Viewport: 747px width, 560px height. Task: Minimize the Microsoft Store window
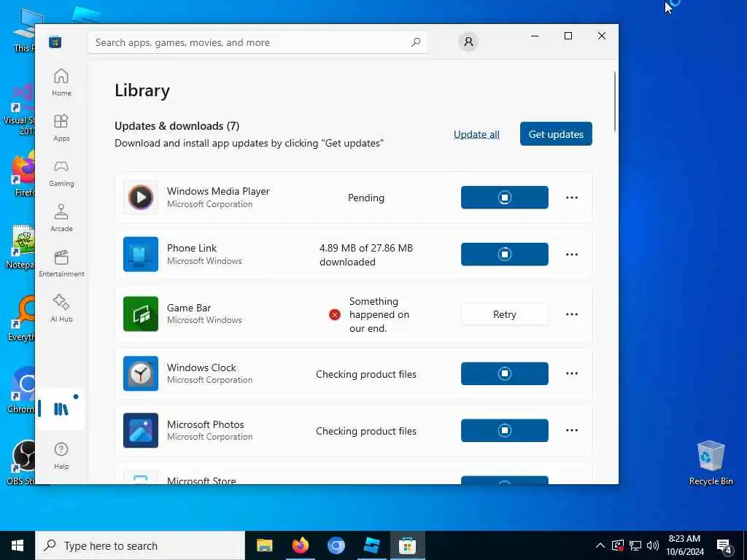point(535,36)
